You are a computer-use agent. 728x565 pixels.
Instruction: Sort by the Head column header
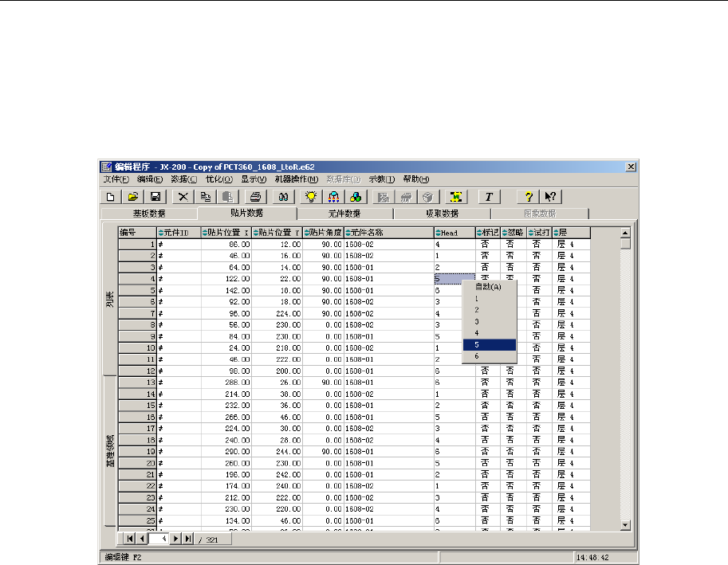click(455, 233)
